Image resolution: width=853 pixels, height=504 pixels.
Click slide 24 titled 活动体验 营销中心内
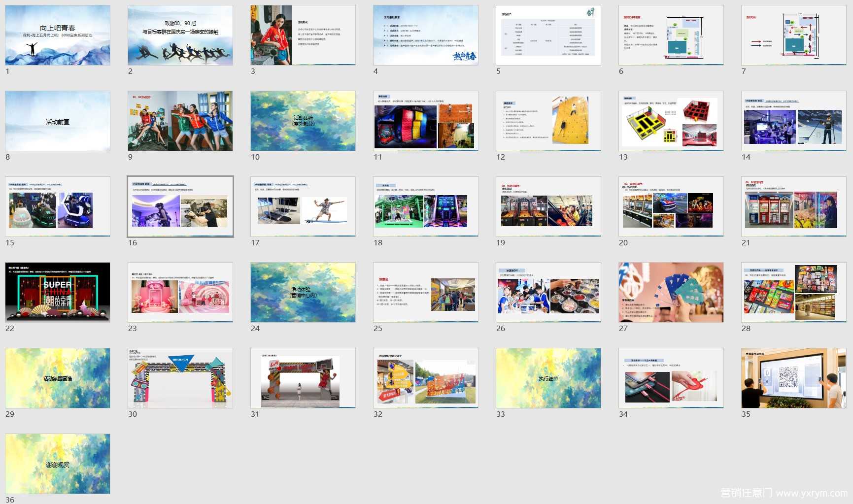[303, 293]
